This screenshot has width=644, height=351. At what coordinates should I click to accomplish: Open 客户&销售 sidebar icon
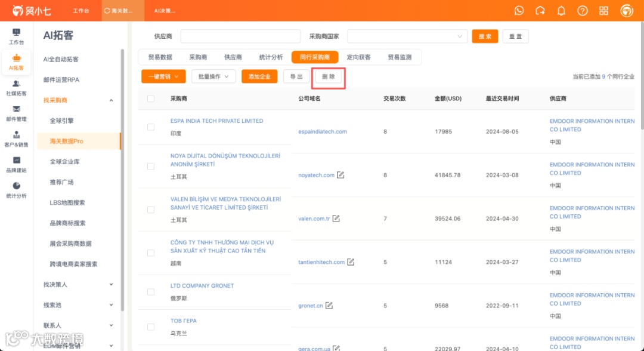pos(16,139)
